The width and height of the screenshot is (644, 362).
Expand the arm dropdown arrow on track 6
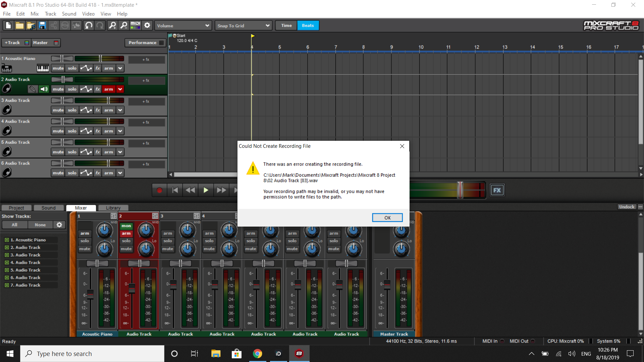tap(120, 173)
